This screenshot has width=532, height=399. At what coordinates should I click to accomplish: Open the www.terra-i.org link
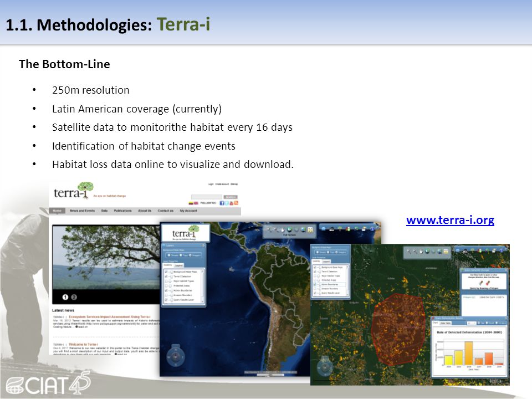[x=450, y=220]
